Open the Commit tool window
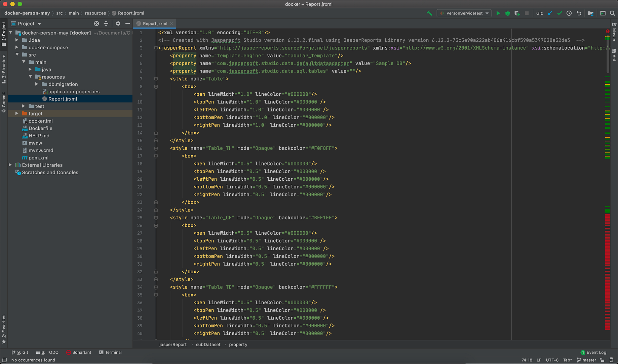The width and height of the screenshot is (618, 364). point(4,102)
